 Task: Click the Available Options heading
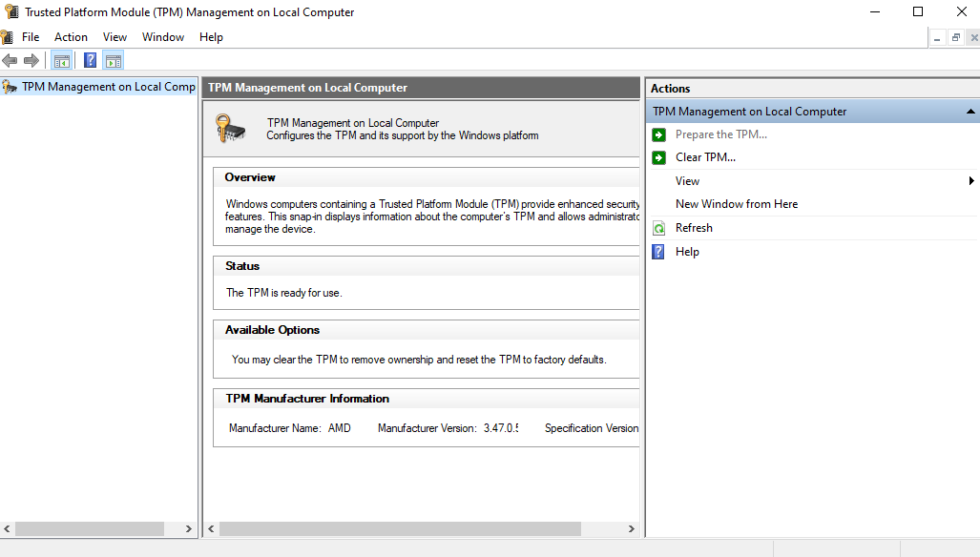tap(273, 330)
